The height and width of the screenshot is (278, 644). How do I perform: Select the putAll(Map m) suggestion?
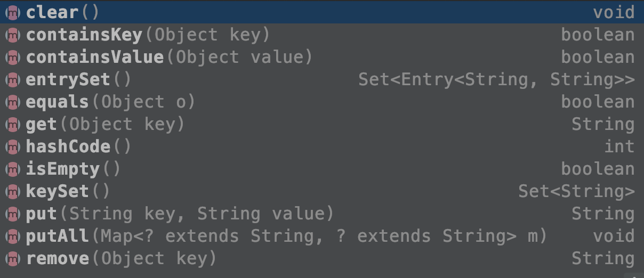322,236
